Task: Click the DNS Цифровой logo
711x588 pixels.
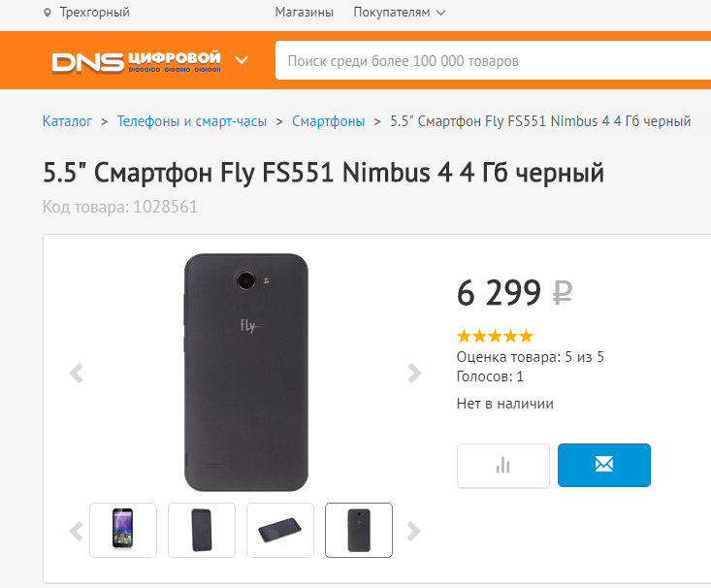Action: [x=137, y=60]
